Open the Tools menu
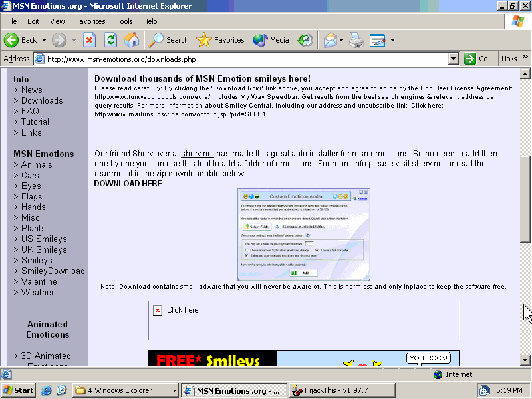Viewport: 532px width, 399px height. point(124,21)
